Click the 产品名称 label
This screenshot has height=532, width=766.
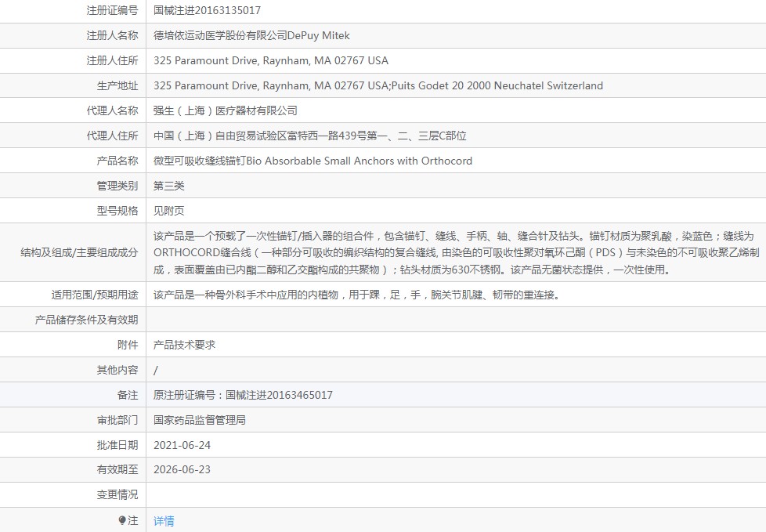(x=117, y=161)
